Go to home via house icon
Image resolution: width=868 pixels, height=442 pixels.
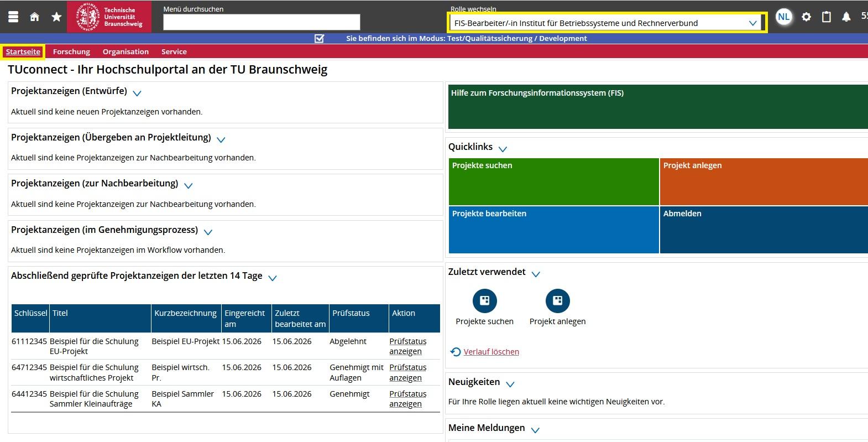click(34, 17)
